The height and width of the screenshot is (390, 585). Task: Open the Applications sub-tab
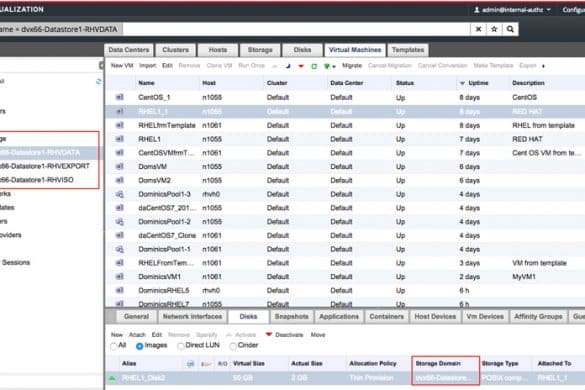click(x=339, y=317)
